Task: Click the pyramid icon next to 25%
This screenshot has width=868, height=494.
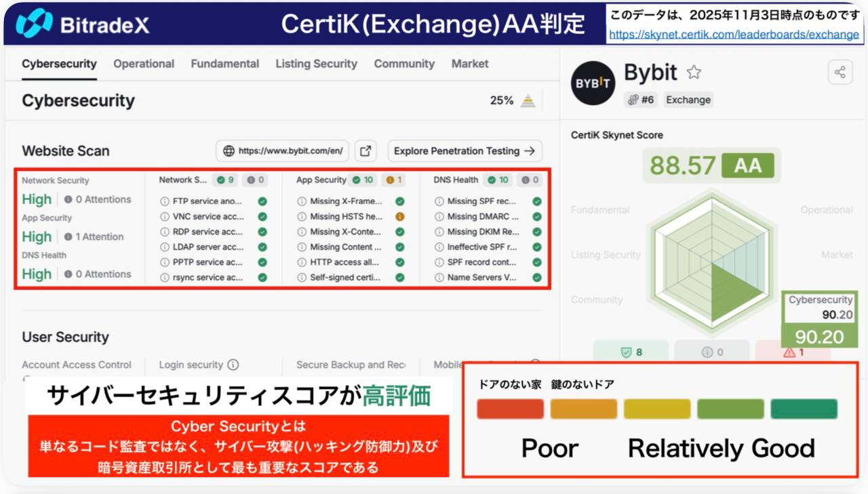Action: pos(528,101)
